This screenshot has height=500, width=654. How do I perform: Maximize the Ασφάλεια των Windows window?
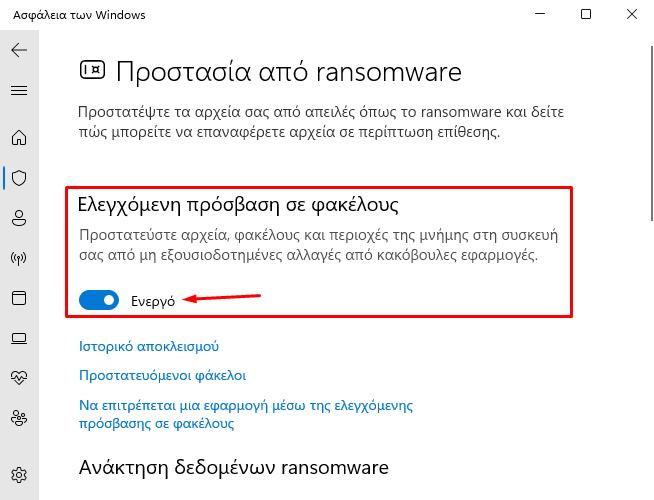click(x=586, y=15)
